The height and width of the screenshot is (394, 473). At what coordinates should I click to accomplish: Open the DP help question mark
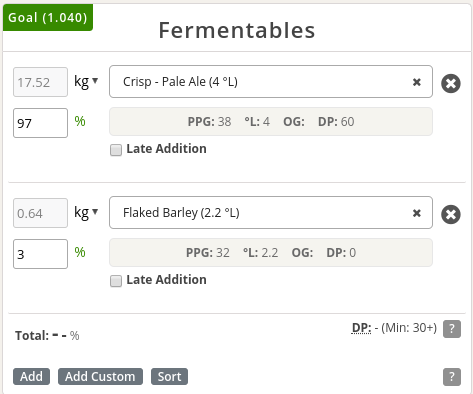click(452, 329)
